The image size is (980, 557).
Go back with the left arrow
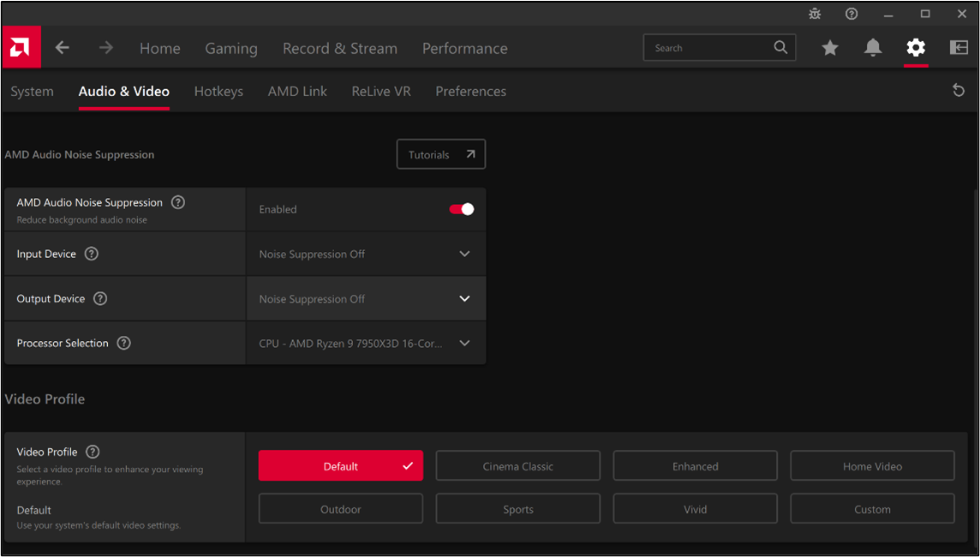[x=62, y=47]
